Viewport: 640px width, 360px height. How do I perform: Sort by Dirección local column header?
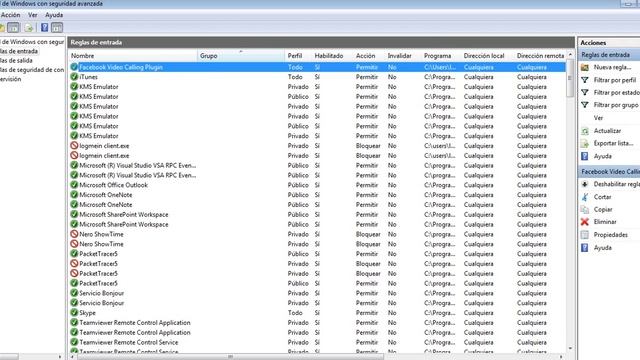(x=487, y=56)
